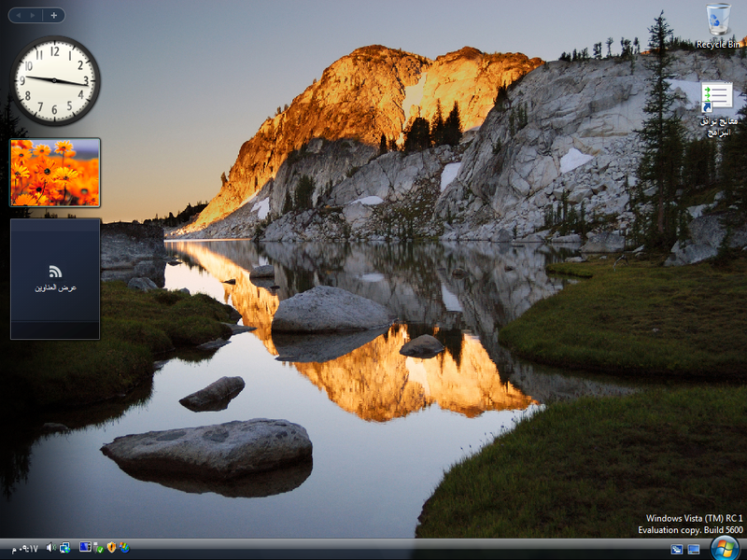This screenshot has width=747, height=560.
Task: Add a new gadget with the plus button
Action: (54, 15)
